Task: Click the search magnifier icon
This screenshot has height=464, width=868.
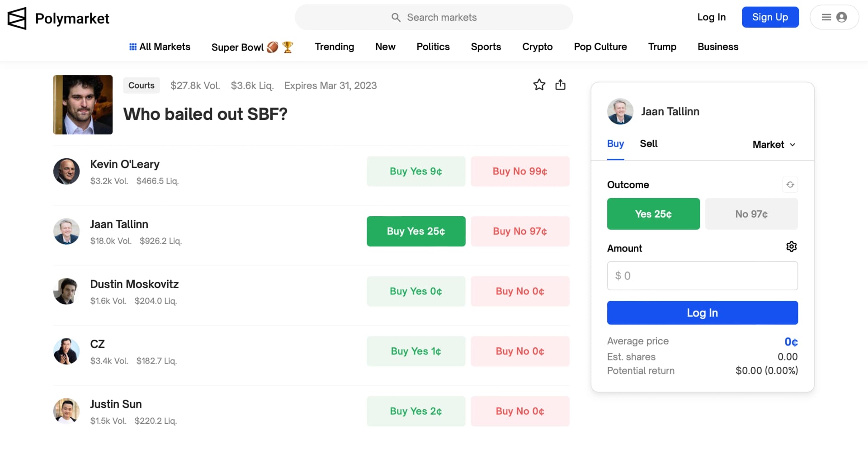Action: click(396, 18)
